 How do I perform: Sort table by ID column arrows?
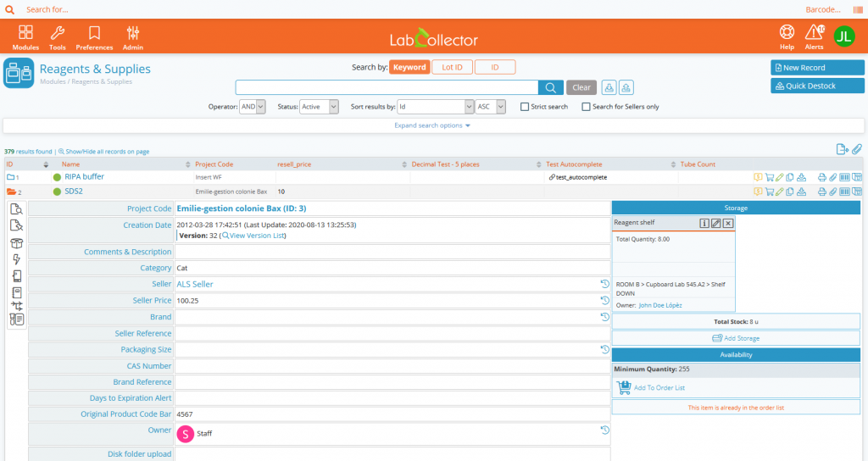click(46, 164)
